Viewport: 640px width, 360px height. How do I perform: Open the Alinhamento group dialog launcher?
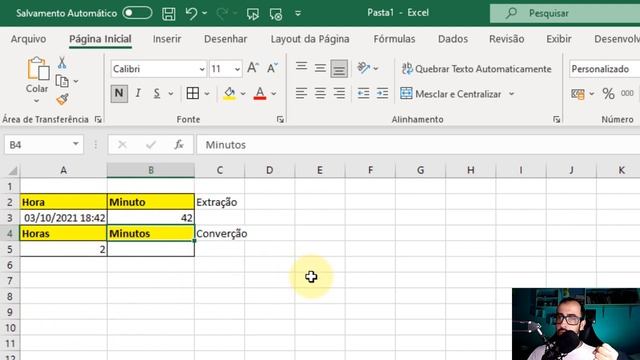click(x=556, y=119)
